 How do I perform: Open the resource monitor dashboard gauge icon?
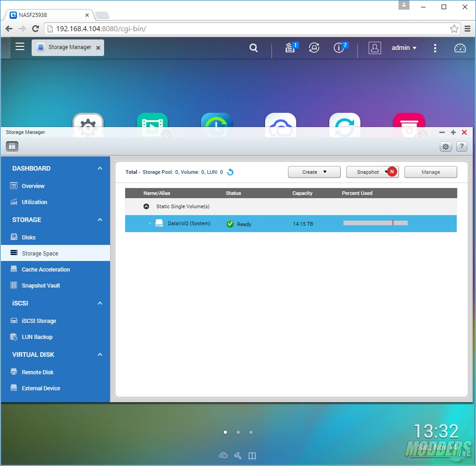pos(460,48)
